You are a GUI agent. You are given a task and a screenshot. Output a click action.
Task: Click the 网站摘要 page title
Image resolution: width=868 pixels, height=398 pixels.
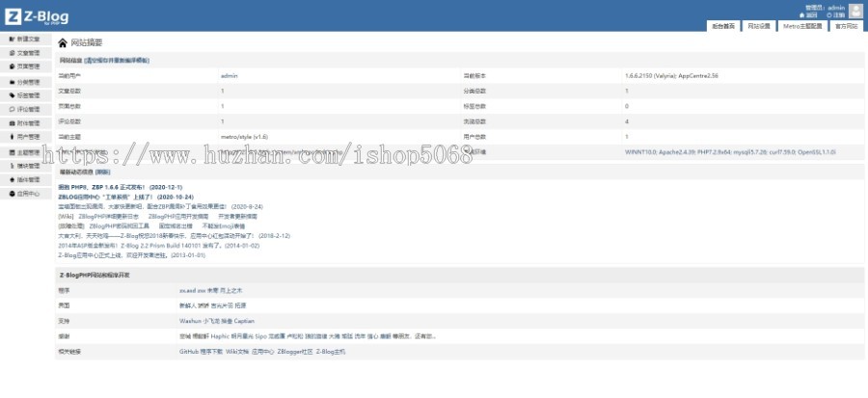click(x=87, y=42)
